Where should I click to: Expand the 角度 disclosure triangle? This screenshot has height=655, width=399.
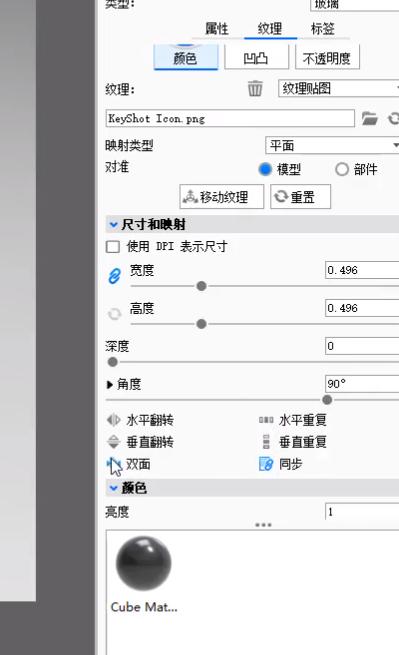pos(110,384)
